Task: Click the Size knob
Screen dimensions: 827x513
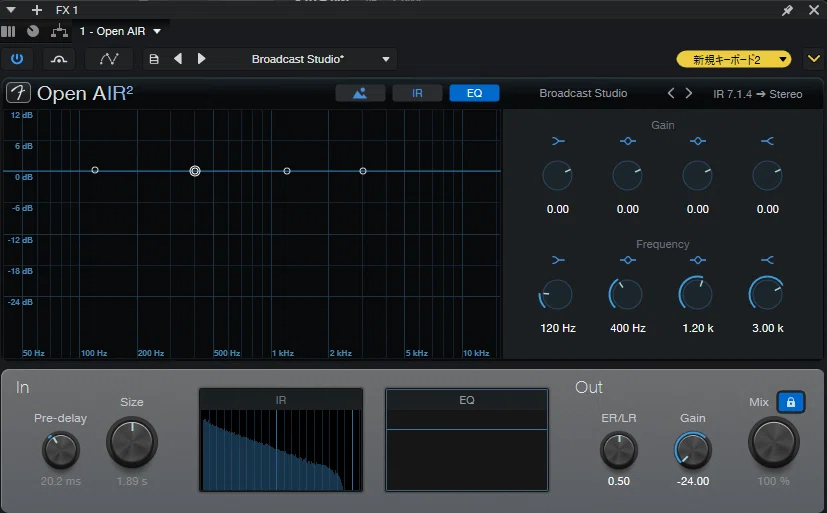Action: pyautogui.click(x=132, y=442)
